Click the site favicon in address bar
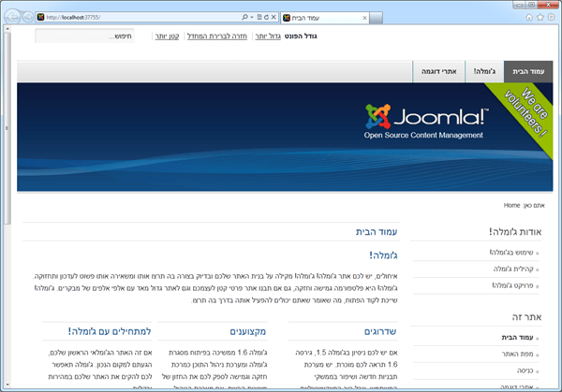The image size is (562, 392). (41, 17)
